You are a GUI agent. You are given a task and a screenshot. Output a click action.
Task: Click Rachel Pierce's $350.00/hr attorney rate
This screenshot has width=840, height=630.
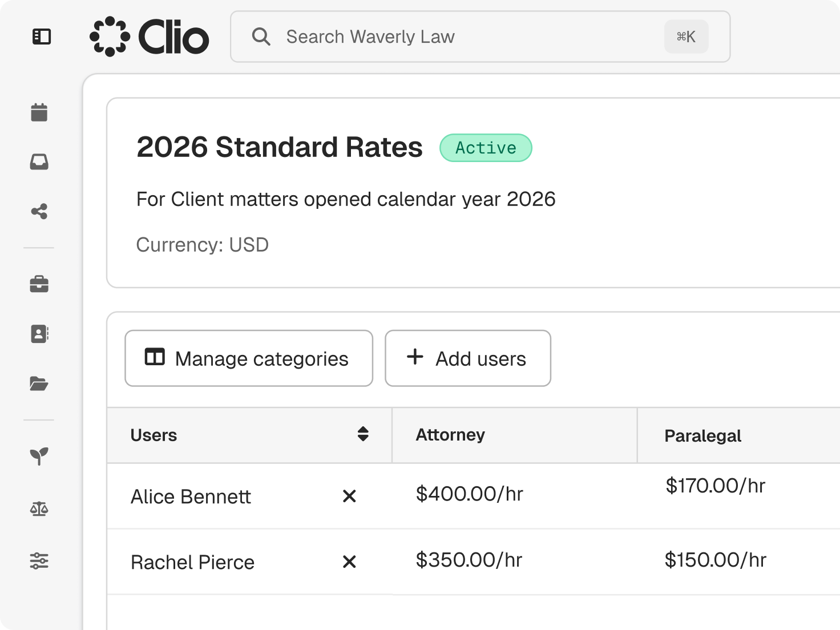point(469,560)
